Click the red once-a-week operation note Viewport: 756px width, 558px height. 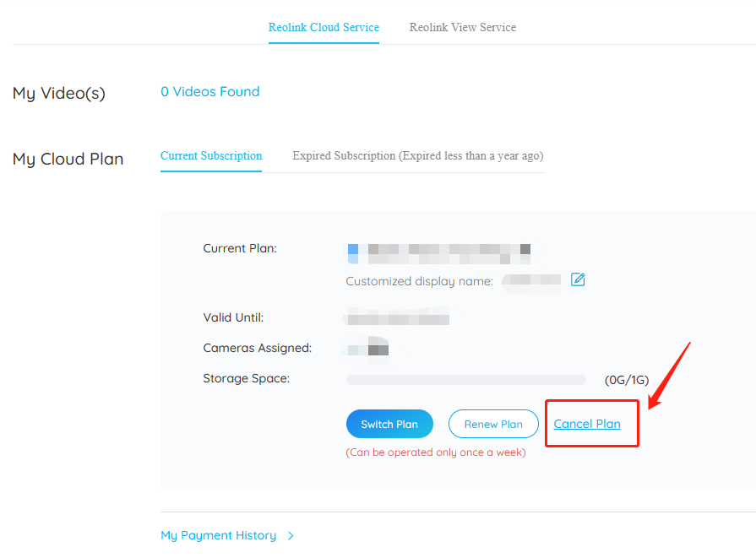tap(436, 452)
